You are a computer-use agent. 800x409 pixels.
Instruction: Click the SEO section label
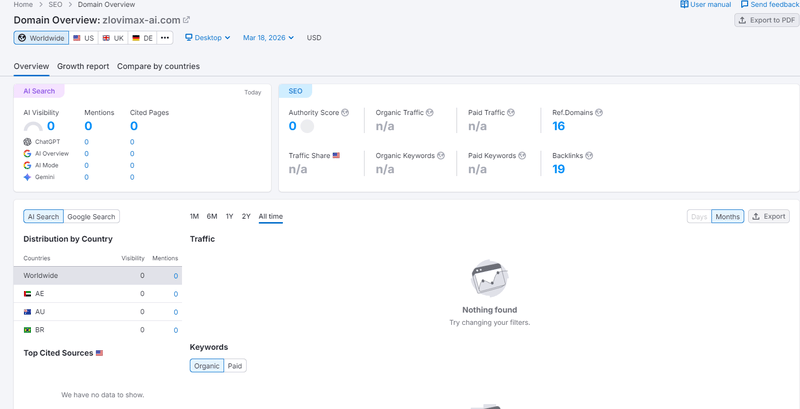click(x=295, y=91)
